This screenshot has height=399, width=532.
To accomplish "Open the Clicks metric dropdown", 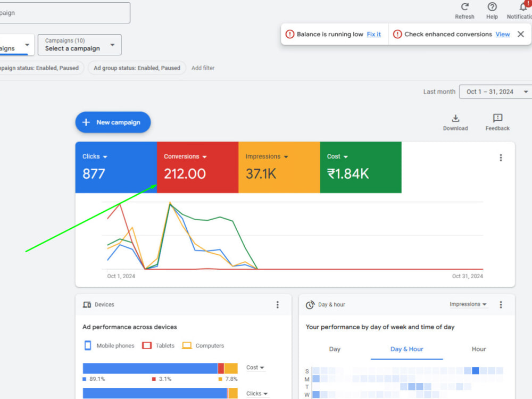I will click(x=95, y=156).
